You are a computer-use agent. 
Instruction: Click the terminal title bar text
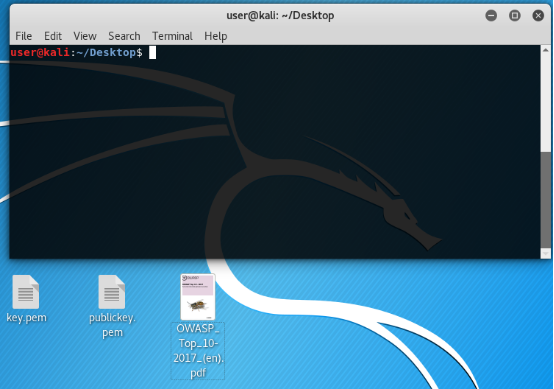(280, 16)
